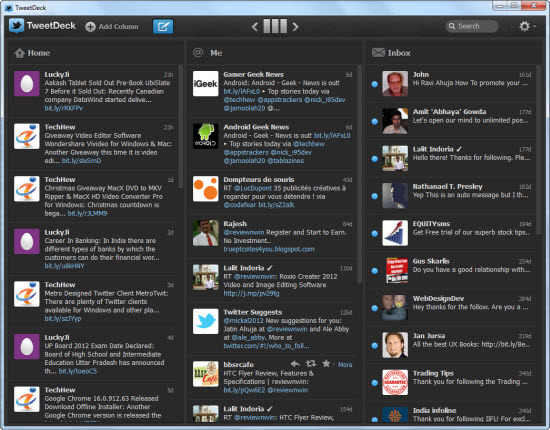Open the bbsrcafe avatar
Image resolution: width=550 pixels, height=430 pixels.
pyautogui.click(x=206, y=374)
